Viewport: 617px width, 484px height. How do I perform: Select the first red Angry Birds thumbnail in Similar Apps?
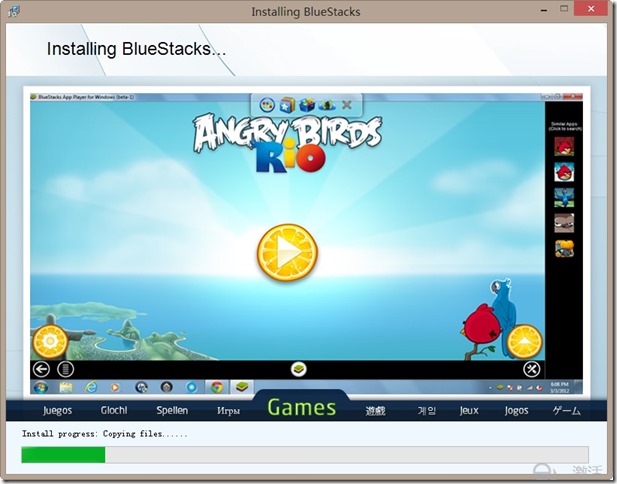click(x=564, y=146)
